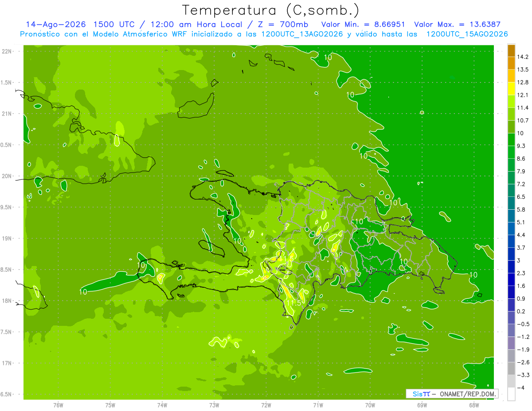The width and height of the screenshot is (532, 411).
Task: Pick the yellow swatch between 12.1 and 12.8
Action: pos(511,89)
